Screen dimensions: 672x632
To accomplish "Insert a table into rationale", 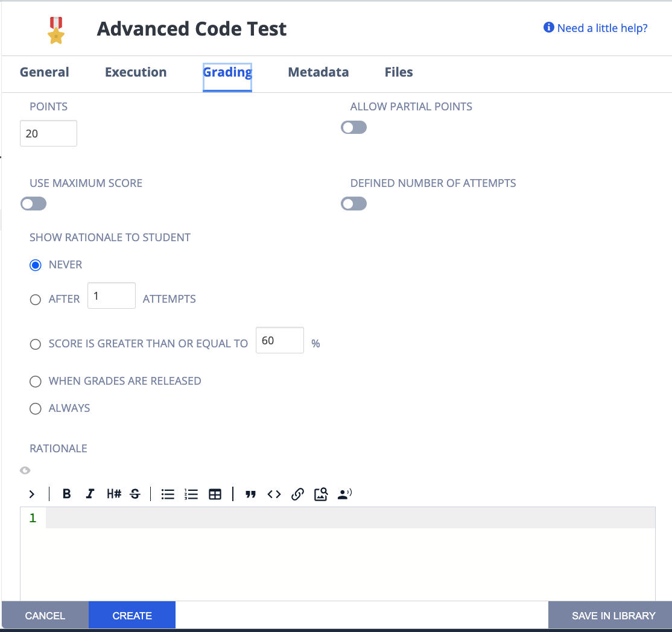I will [x=215, y=495].
